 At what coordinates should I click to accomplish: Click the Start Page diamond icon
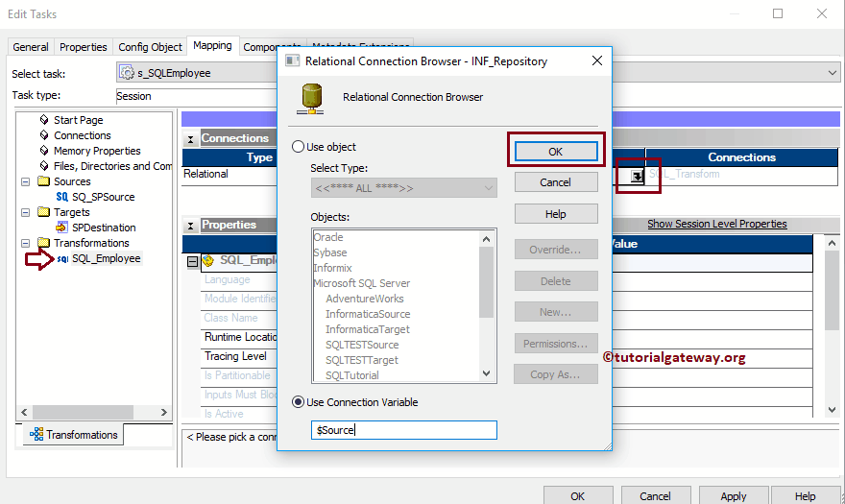click(44, 120)
